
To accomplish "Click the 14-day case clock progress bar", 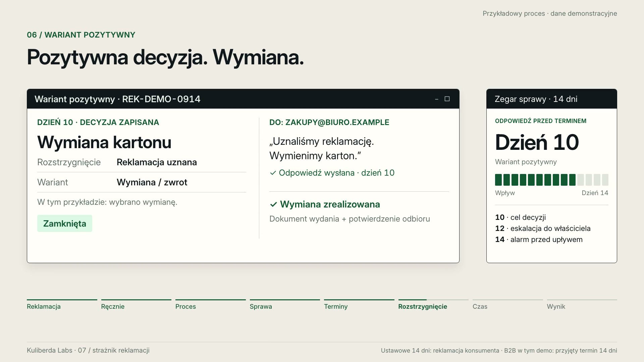I will tap(552, 180).
